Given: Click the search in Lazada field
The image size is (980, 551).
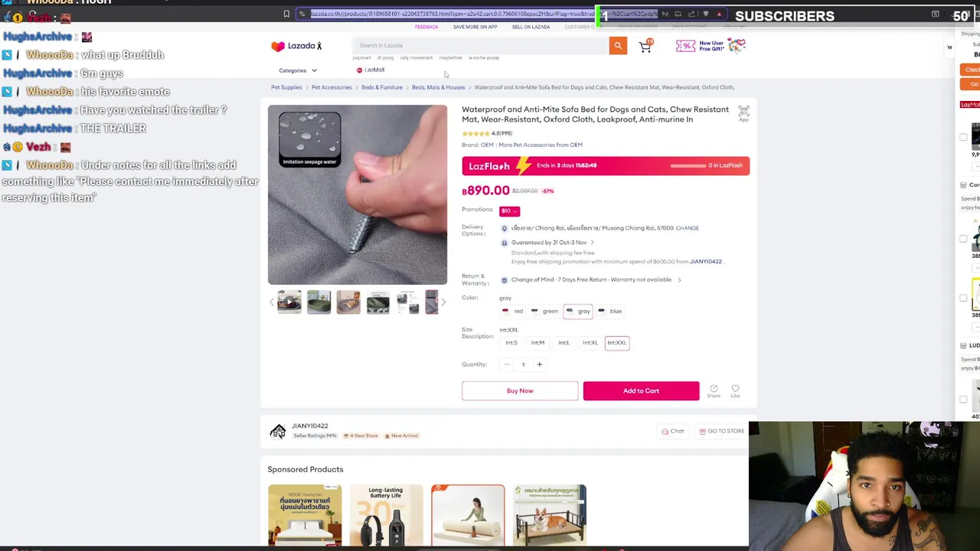Looking at the screenshot, I should coord(481,46).
